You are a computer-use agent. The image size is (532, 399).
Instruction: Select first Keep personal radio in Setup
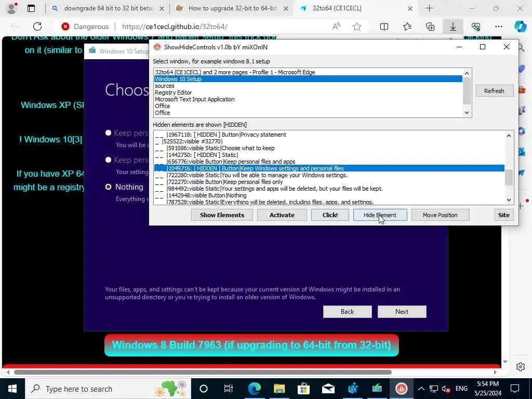pyautogui.click(x=108, y=132)
